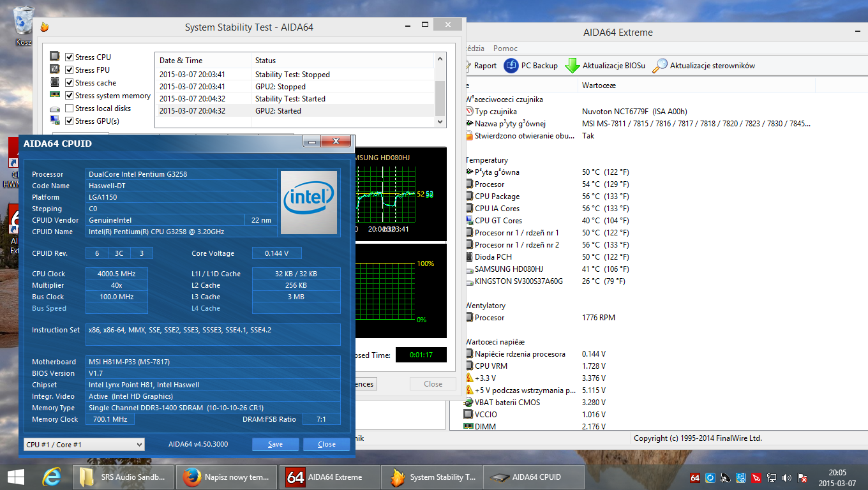Click the elapsed time field 0:01:17
This screenshot has height=490, width=868.
click(x=421, y=355)
